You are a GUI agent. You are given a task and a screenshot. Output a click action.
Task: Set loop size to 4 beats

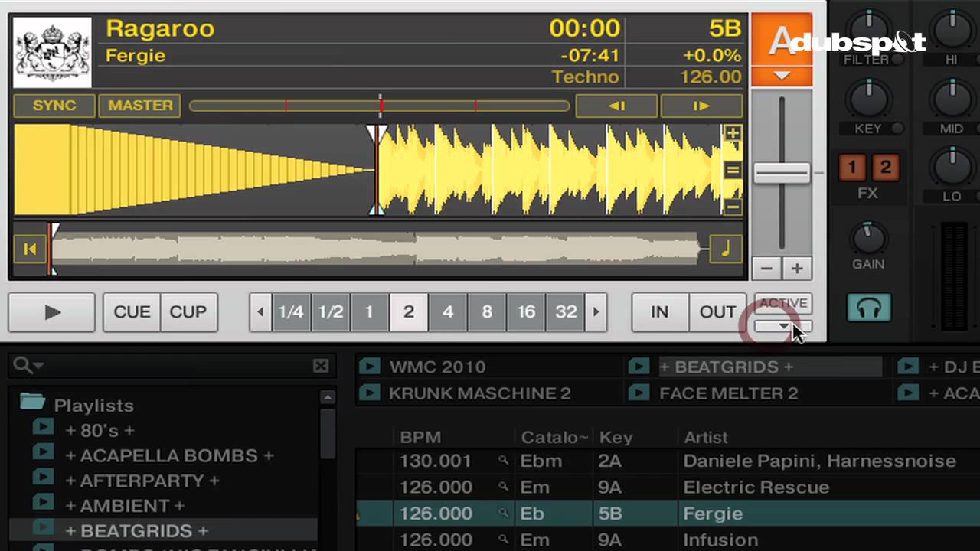tap(448, 311)
